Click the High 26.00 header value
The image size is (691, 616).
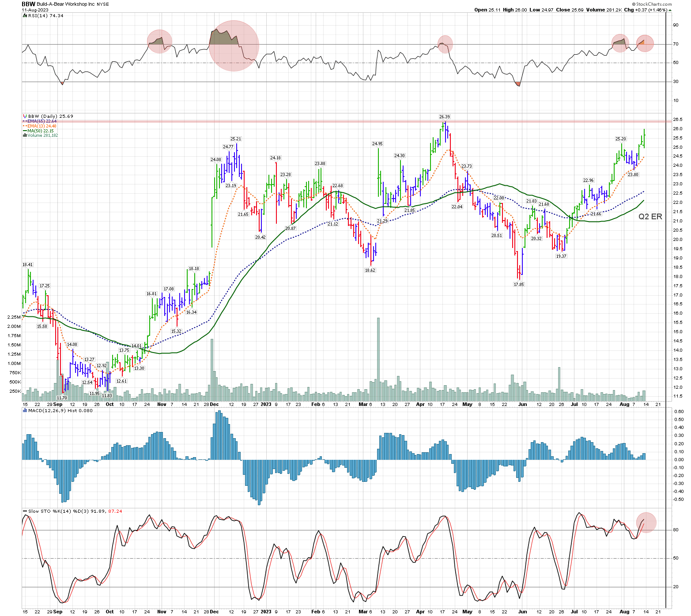(515, 10)
